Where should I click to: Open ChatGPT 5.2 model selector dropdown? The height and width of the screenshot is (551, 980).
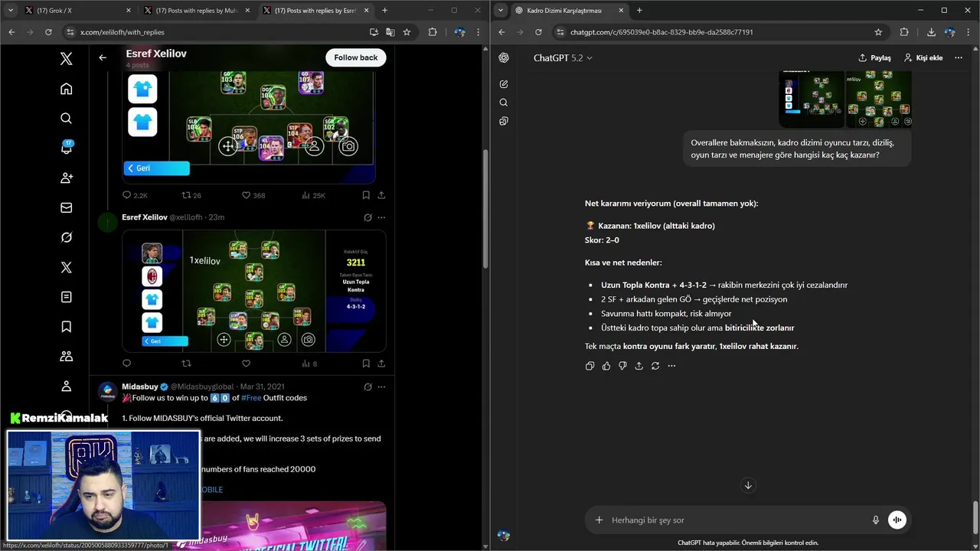(563, 58)
